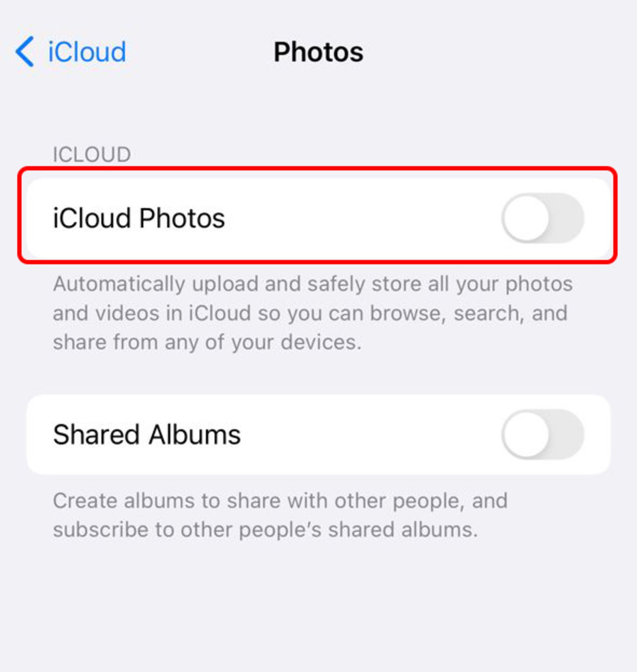This screenshot has width=637, height=672.
Task: Turn on the Shared Albums switch
Action: pyautogui.click(x=542, y=435)
